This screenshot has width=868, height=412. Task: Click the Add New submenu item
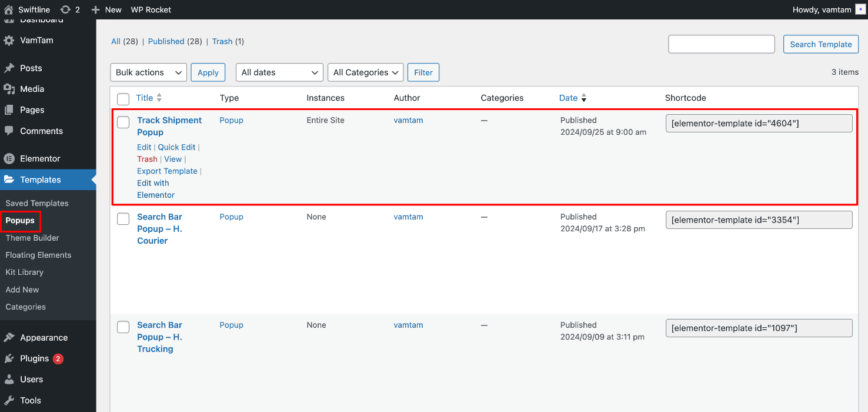click(22, 290)
